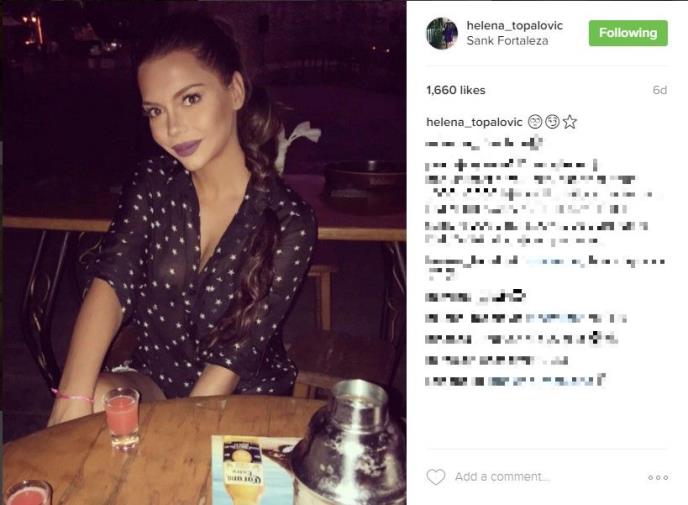This screenshot has height=505, width=688.
Task: Open the Sank Fortaleza location link
Action: click(507, 41)
